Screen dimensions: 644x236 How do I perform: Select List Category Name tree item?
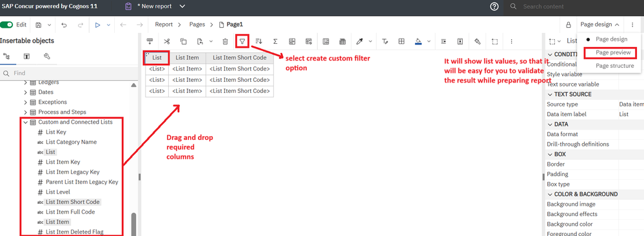(71, 142)
